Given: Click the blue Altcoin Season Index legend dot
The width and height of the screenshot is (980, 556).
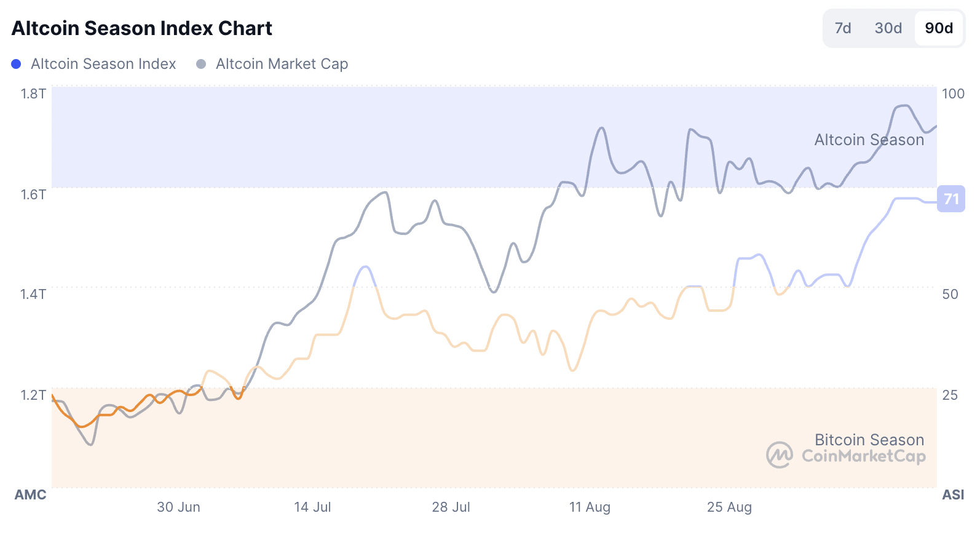Looking at the screenshot, I should (16, 63).
